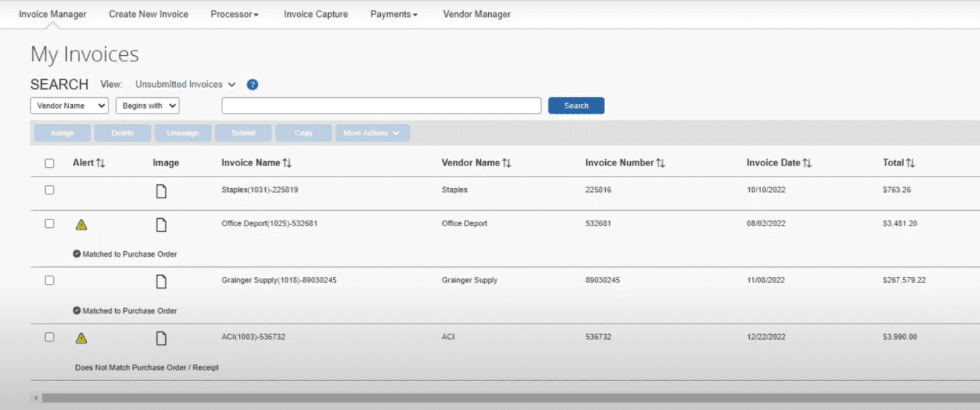Click invoice number 89030245

coord(603,280)
